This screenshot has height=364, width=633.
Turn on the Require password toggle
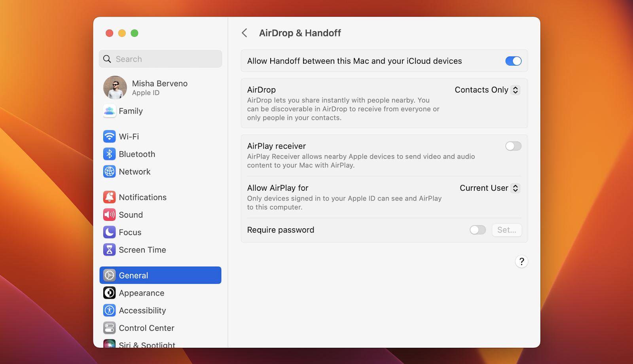(478, 230)
